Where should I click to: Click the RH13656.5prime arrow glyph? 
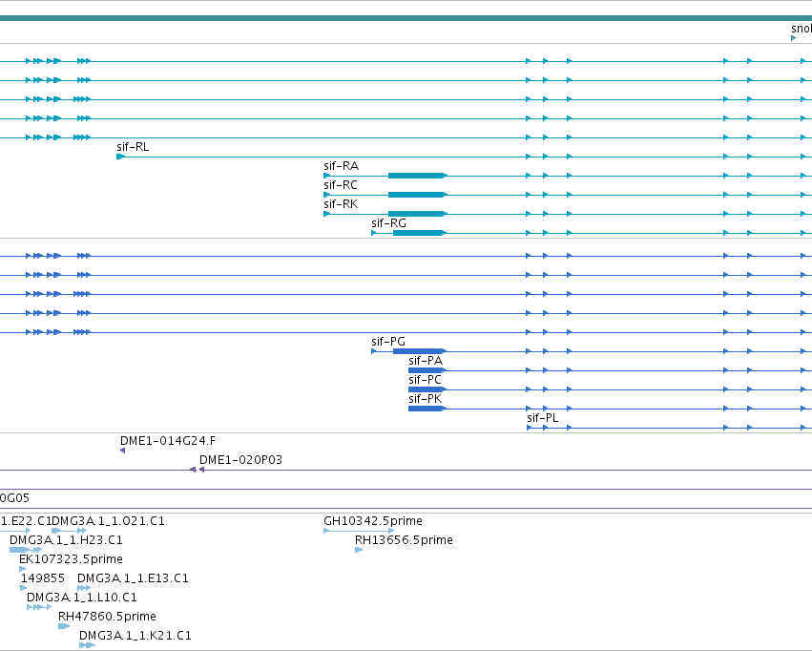click(x=359, y=551)
